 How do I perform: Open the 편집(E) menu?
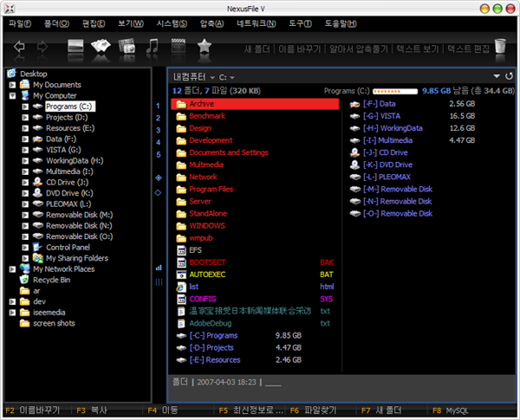pyautogui.click(x=94, y=23)
